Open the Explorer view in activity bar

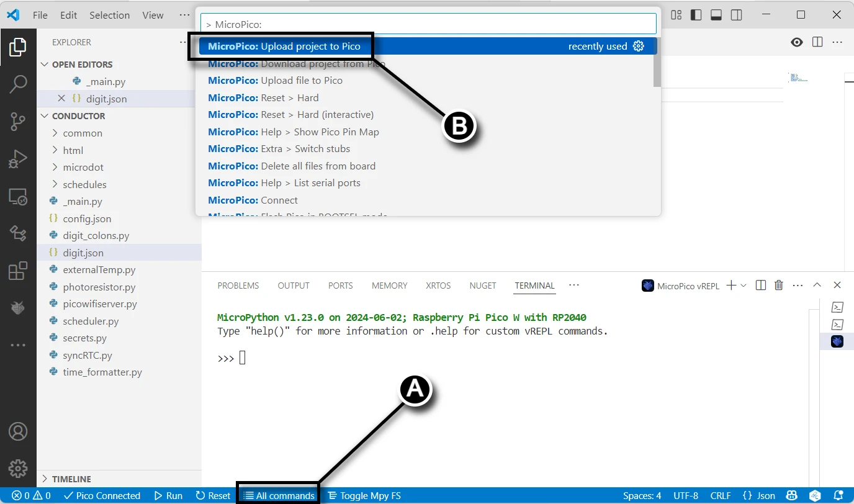point(18,48)
